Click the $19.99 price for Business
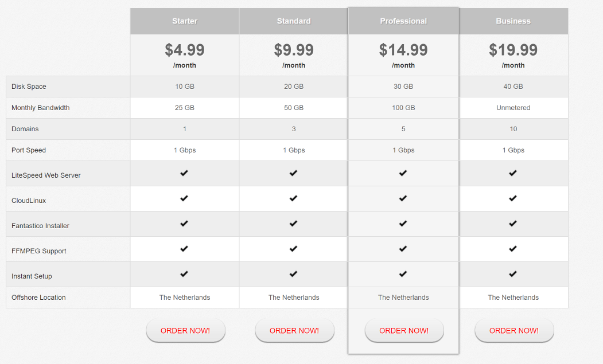 [x=513, y=50]
